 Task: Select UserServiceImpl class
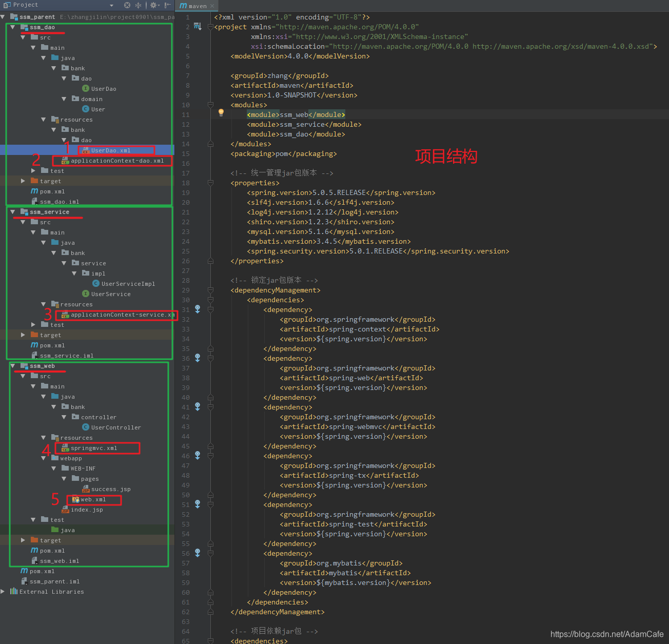click(123, 284)
